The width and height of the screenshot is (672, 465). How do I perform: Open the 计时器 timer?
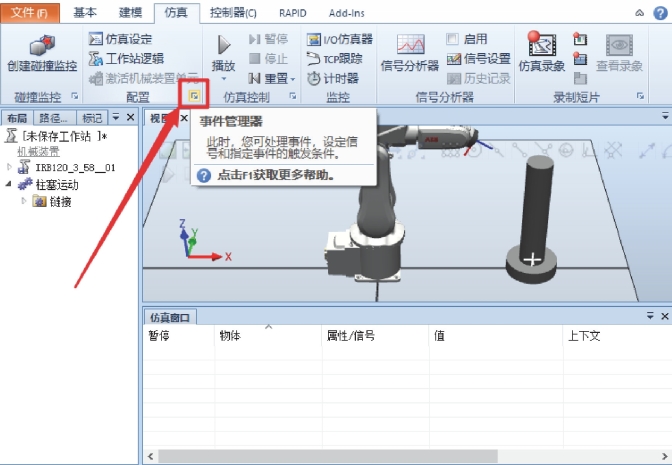click(x=333, y=78)
